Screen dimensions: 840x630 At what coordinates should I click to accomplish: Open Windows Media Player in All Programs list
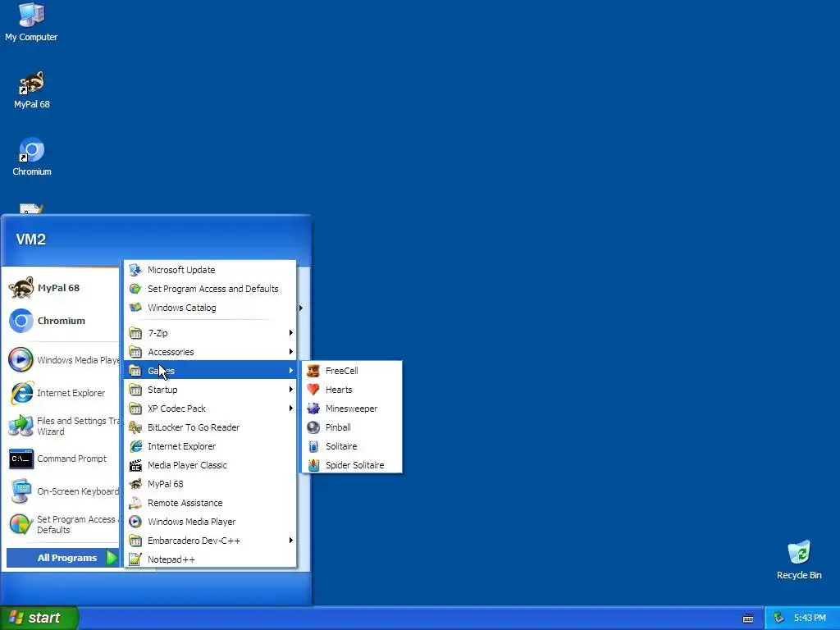point(210,522)
